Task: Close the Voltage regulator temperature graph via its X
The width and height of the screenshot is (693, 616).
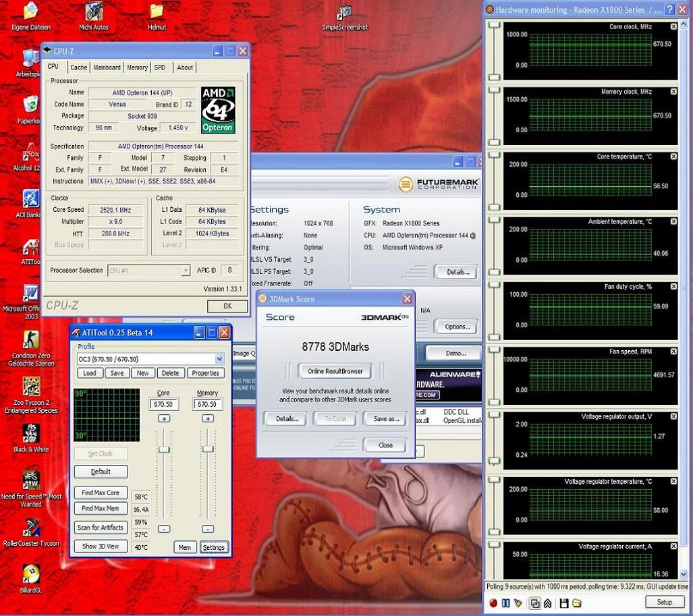Action: 673,481
